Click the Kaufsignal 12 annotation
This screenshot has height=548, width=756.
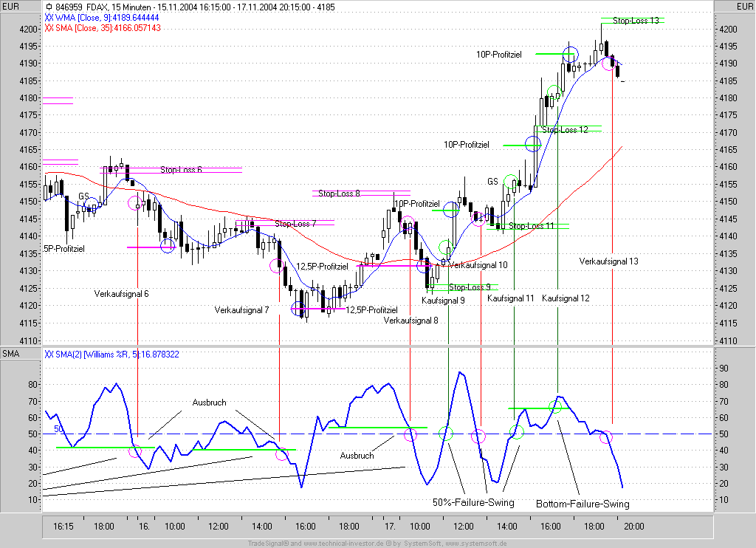566,298
